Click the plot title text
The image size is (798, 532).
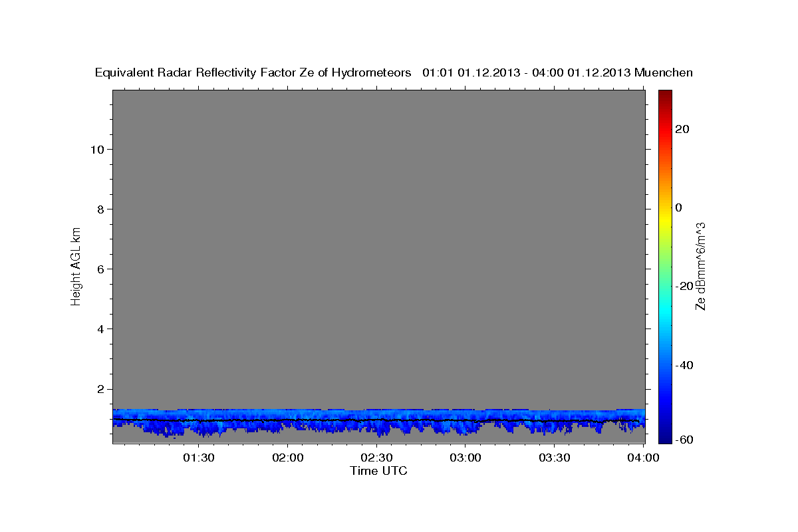coord(394,72)
